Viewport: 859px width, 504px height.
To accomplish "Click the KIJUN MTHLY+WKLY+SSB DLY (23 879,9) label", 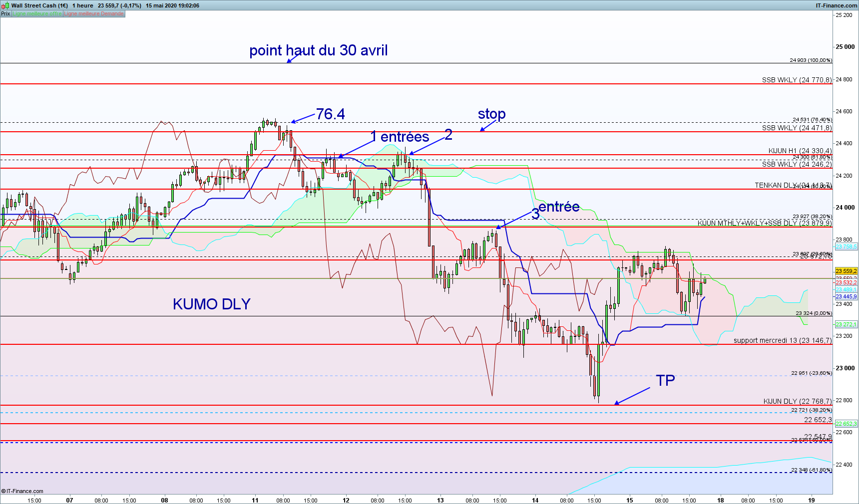I will 765,223.
